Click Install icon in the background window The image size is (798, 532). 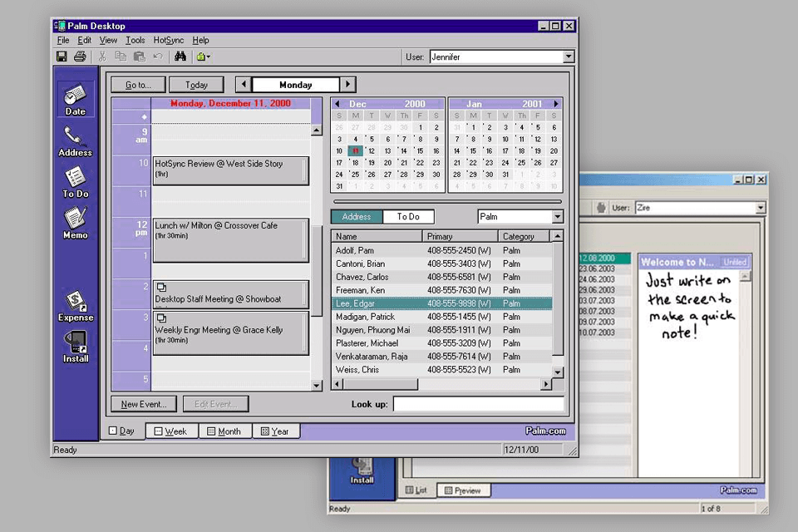tap(362, 471)
